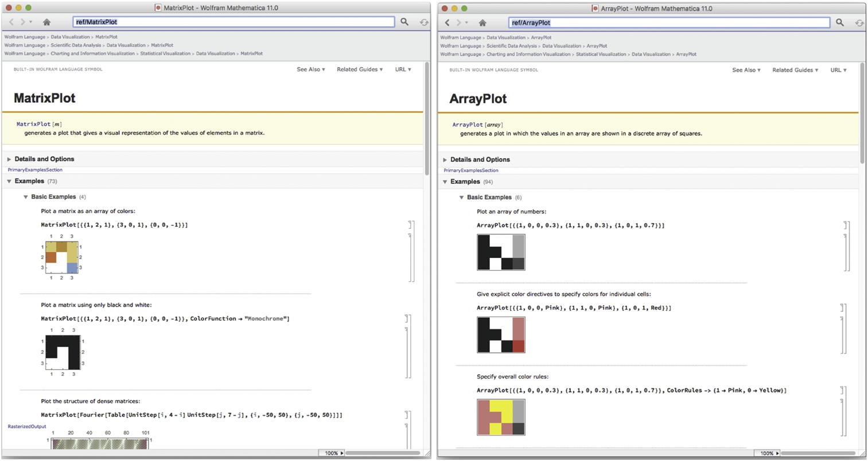Click search magnifier in ArrayPlot window
This screenshot has width=868, height=461.
point(840,22)
